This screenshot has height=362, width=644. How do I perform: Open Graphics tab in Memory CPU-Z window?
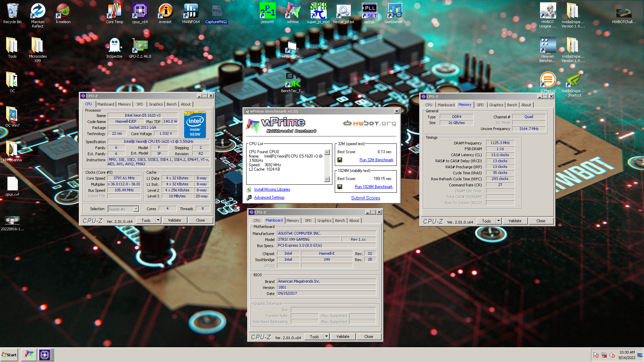(496, 105)
